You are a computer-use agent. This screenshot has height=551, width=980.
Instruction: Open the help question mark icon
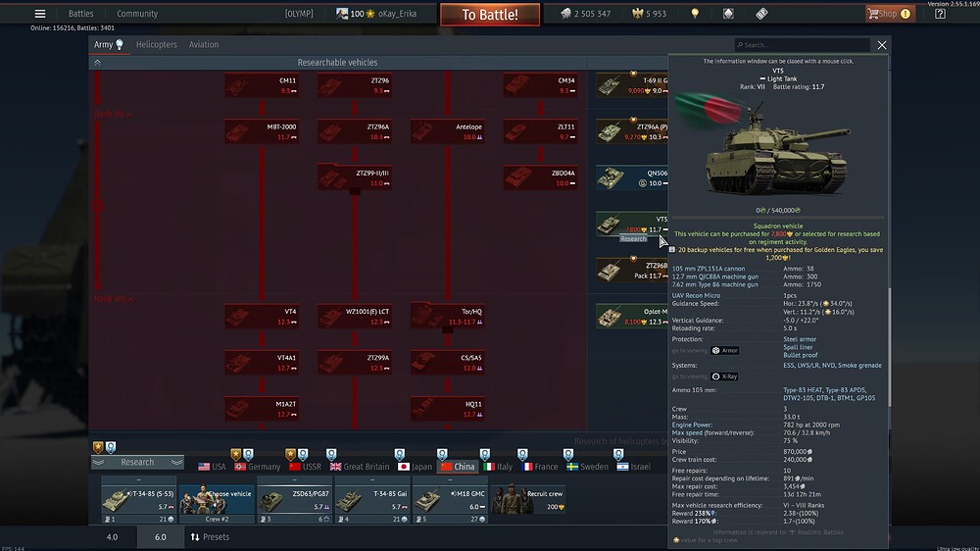(x=940, y=14)
